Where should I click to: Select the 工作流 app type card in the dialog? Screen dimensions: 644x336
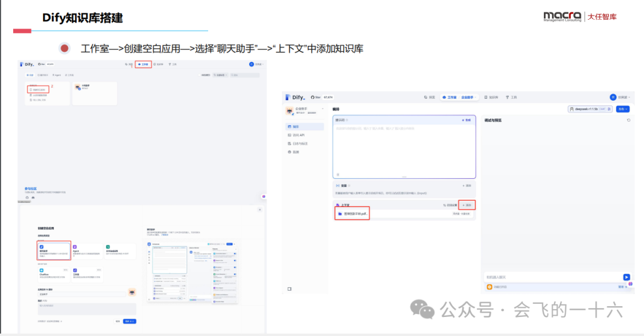click(x=86, y=274)
